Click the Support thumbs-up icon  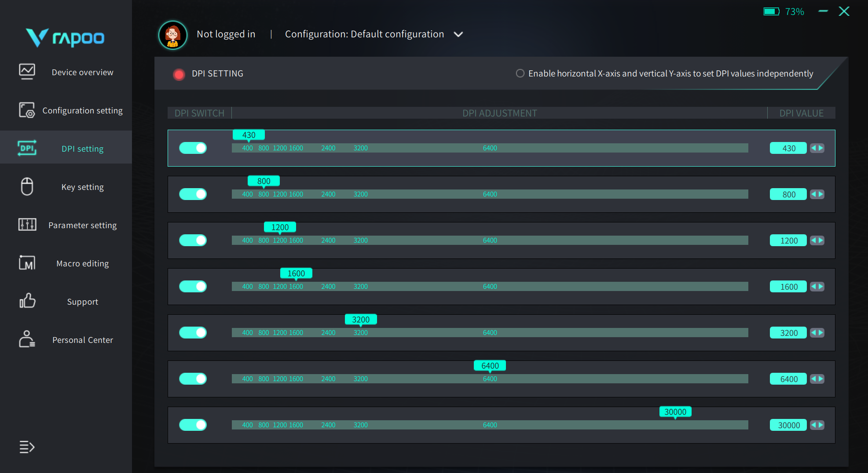click(x=27, y=301)
